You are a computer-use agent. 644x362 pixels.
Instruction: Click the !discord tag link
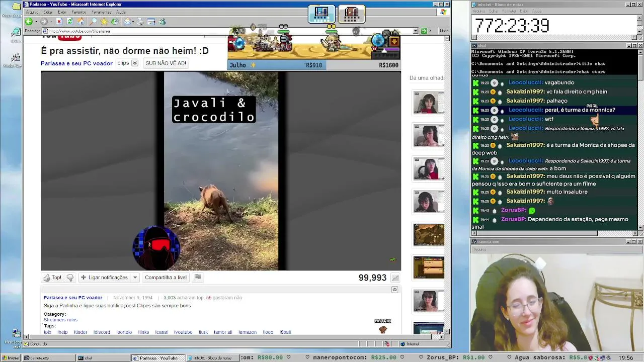point(102,332)
